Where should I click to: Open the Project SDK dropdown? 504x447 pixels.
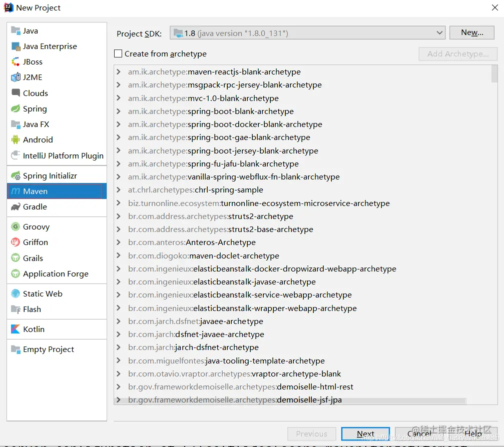click(307, 33)
